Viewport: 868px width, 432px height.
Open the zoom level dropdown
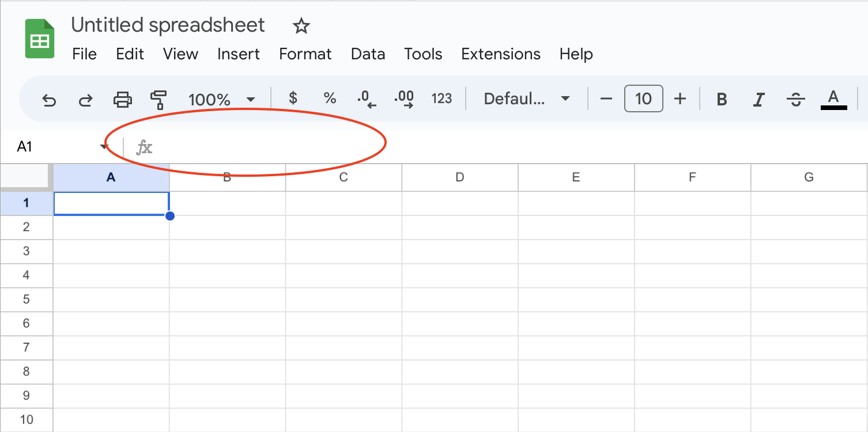pyautogui.click(x=222, y=99)
